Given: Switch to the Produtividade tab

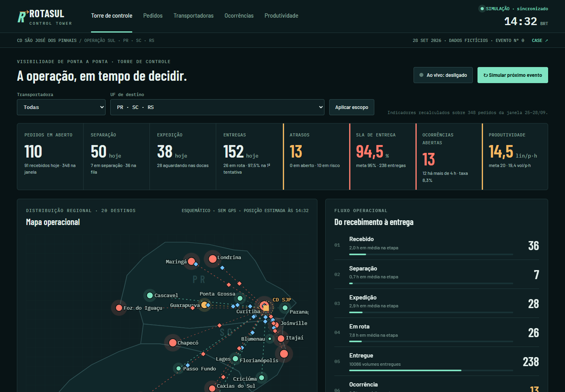Looking at the screenshot, I should coord(281,16).
